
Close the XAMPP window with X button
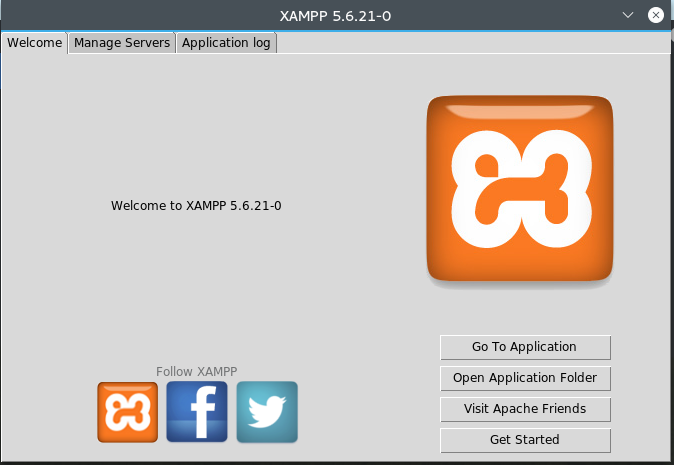[x=656, y=15]
